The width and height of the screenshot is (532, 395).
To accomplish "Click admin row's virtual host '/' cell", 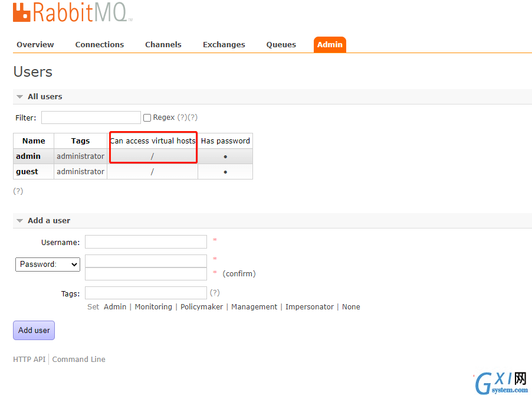I will pyautogui.click(x=152, y=156).
